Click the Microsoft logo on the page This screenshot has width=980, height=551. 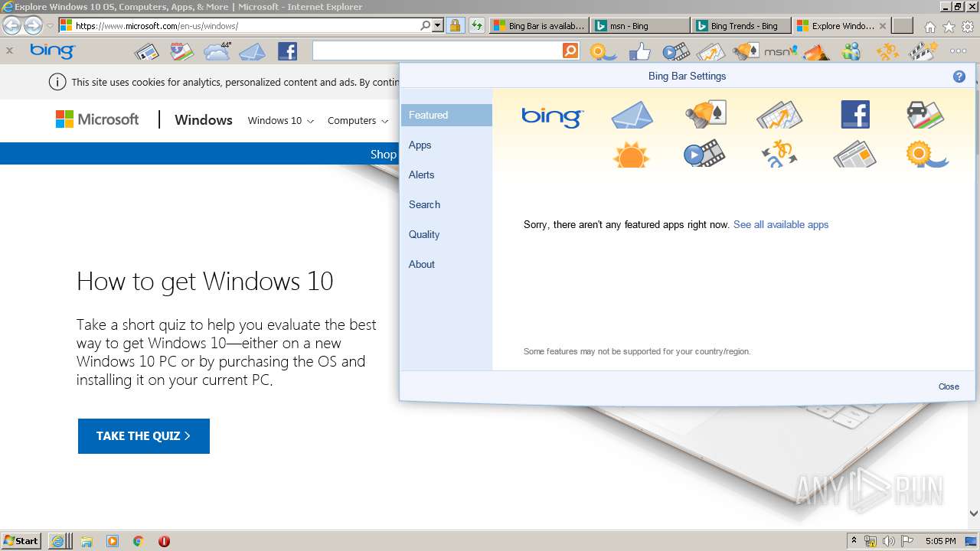pos(97,119)
